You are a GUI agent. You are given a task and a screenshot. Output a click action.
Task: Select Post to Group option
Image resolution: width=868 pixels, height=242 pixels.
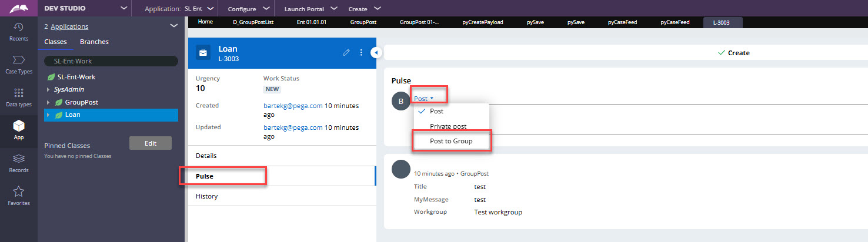450,142
